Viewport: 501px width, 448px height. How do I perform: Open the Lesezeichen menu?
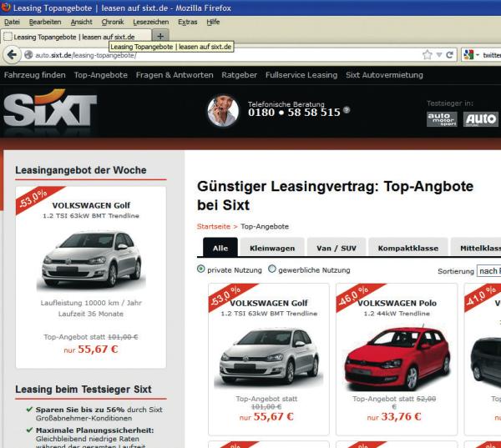(x=151, y=22)
